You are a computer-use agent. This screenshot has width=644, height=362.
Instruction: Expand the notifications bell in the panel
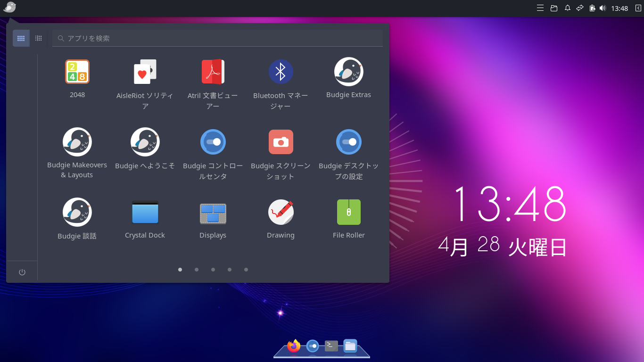pyautogui.click(x=567, y=8)
